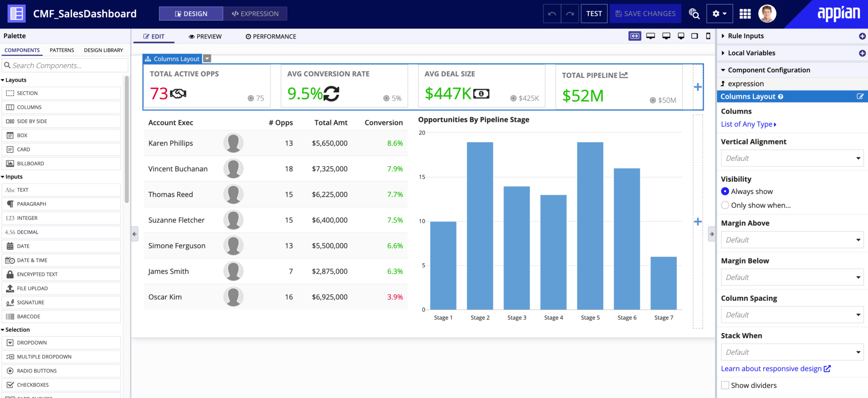The image size is (868, 398).
Task: Choose Only show when radio option
Action: [725, 205]
